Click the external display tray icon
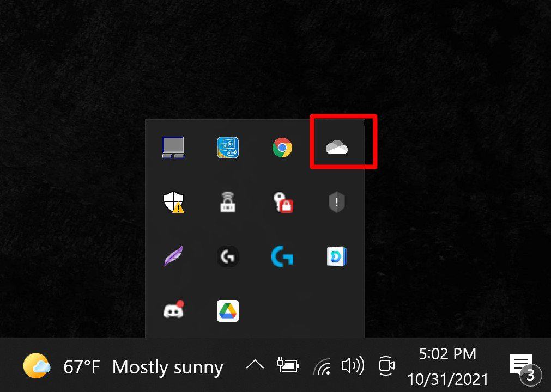This screenshot has height=392, width=551. tap(173, 148)
